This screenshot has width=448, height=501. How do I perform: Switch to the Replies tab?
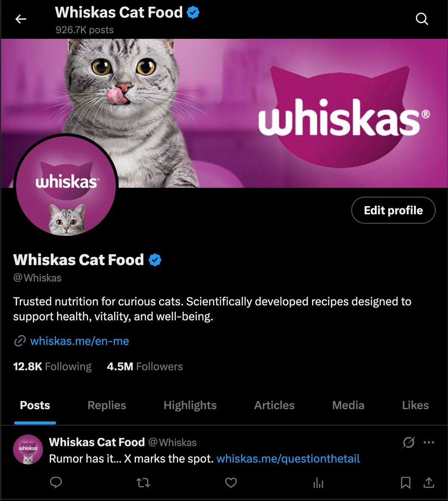(107, 405)
